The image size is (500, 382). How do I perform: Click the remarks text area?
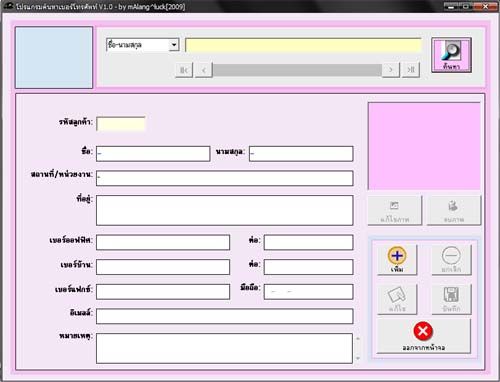(x=224, y=348)
